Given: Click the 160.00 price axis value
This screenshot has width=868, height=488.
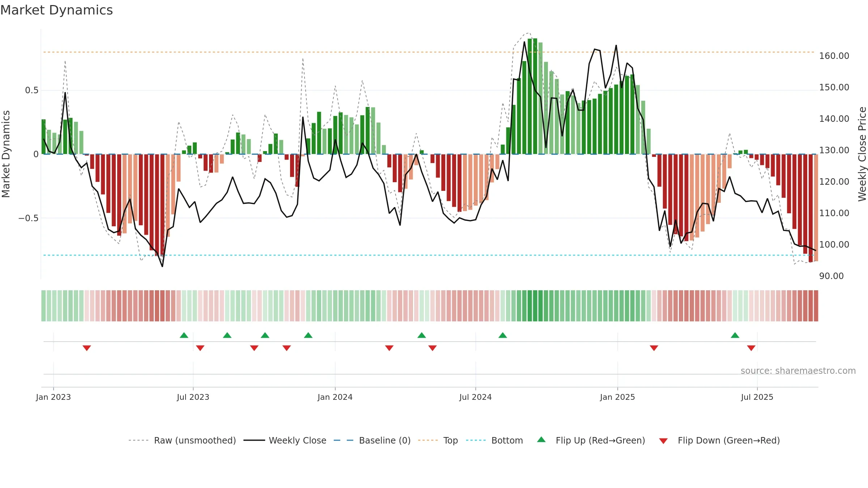Looking at the screenshot, I should coord(834,56).
